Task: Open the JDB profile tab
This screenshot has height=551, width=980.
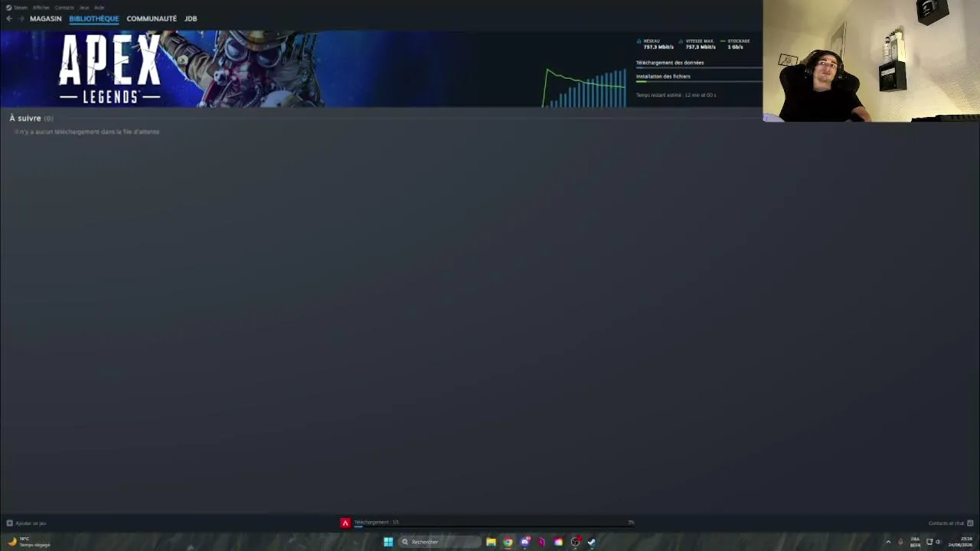Action: coord(191,18)
